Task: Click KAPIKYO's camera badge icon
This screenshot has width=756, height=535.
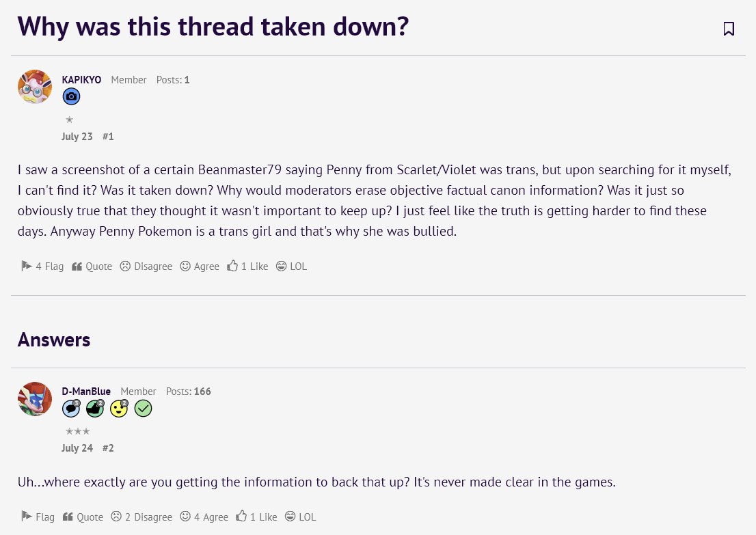Action: click(x=71, y=96)
